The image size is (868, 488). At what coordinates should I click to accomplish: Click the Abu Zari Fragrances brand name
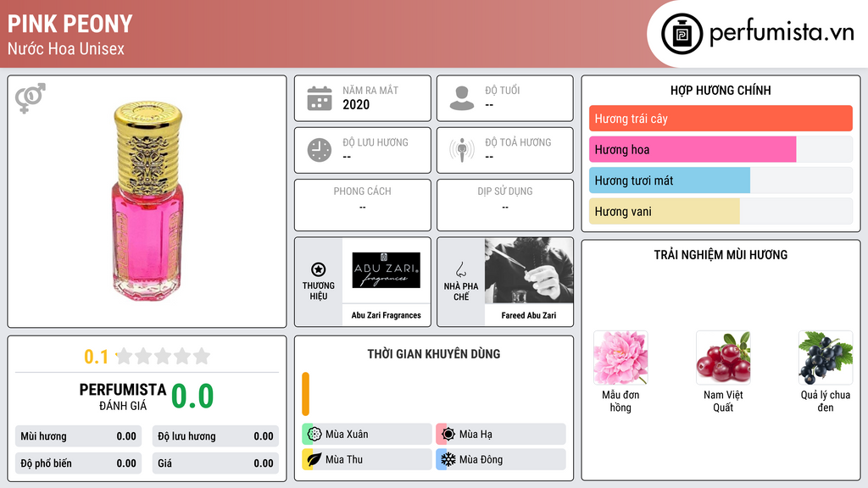[387, 315]
